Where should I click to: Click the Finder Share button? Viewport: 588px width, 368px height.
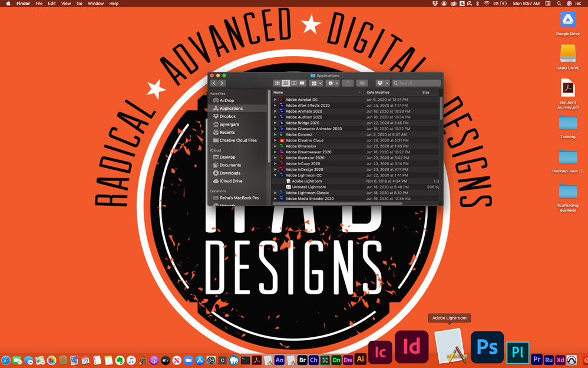(348, 83)
